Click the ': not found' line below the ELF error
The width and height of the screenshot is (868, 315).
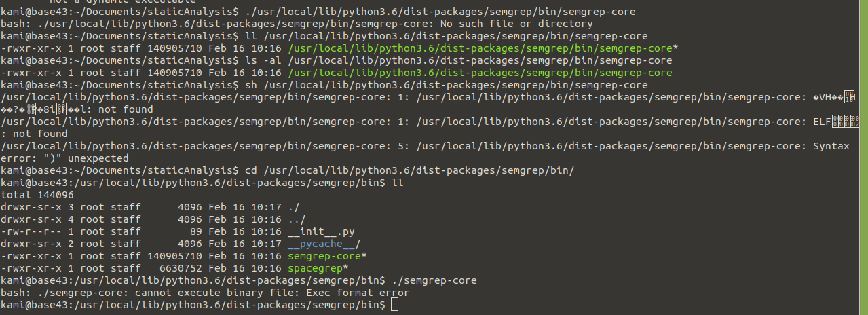click(35, 134)
